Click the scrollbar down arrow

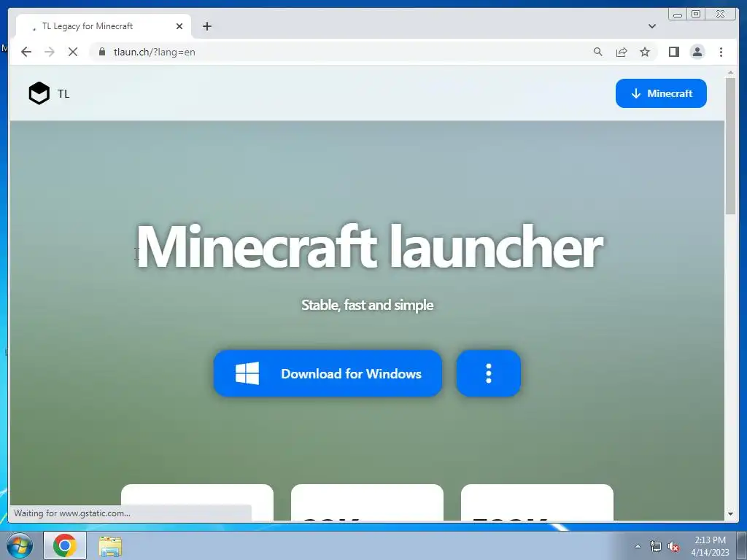pos(730,514)
